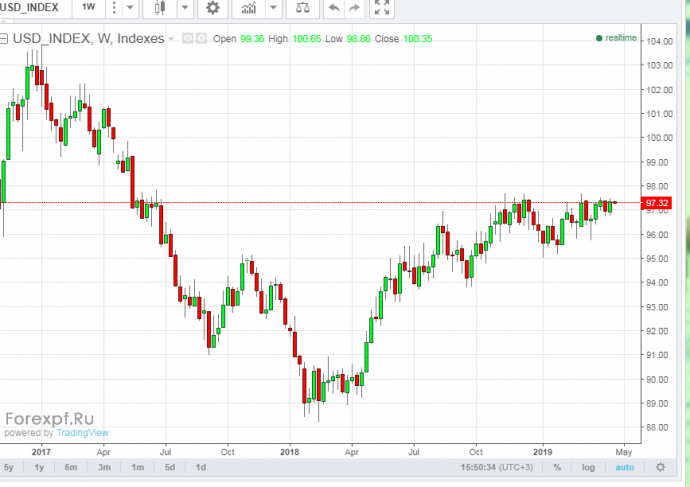Expand the chart style dropdown arrow
Image resolution: width=690 pixels, height=487 pixels.
pos(185,8)
